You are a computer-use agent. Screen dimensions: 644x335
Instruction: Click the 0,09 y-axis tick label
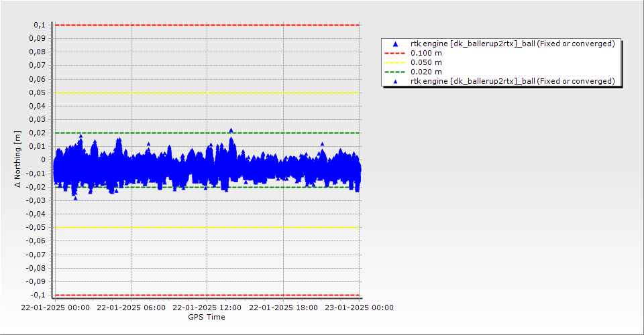pos(38,39)
